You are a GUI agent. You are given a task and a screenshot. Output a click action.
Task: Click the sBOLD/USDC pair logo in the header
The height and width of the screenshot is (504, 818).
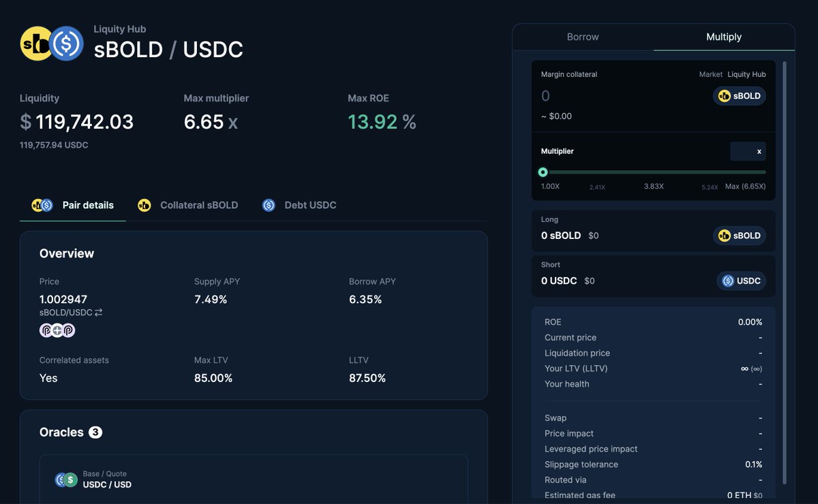click(x=51, y=42)
